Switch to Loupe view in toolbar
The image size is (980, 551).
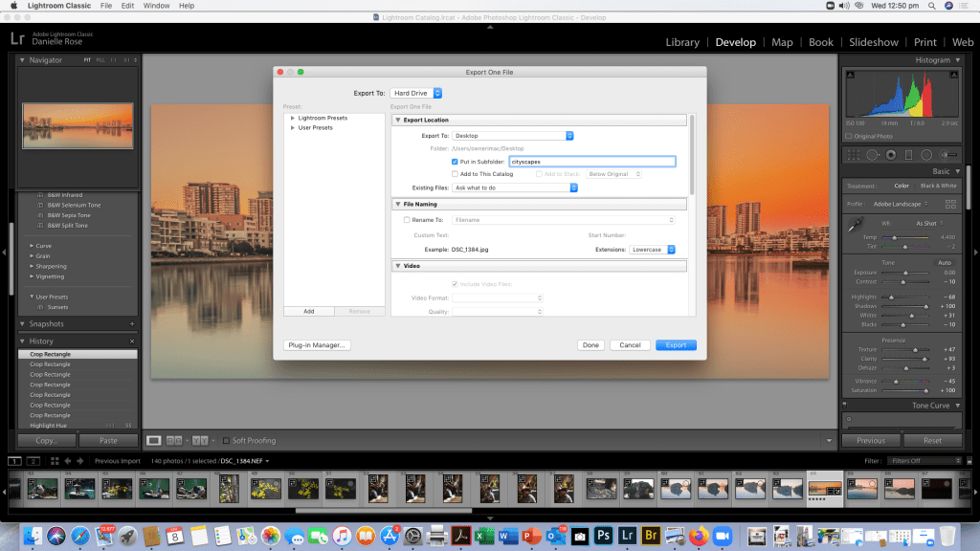click(154, 440)
